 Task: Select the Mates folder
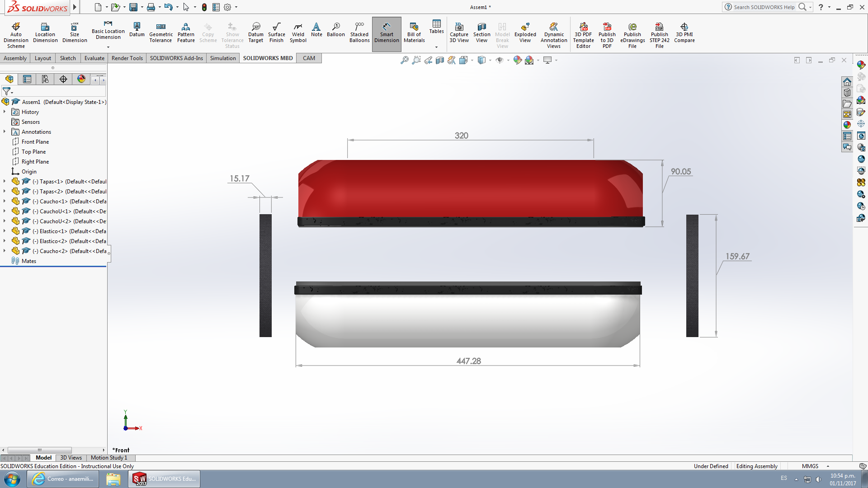coord(24,261)
